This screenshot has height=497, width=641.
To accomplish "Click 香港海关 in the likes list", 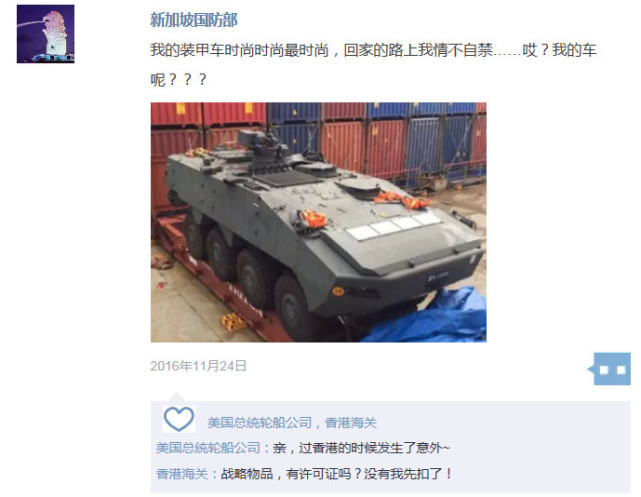I will coord(350,422).
